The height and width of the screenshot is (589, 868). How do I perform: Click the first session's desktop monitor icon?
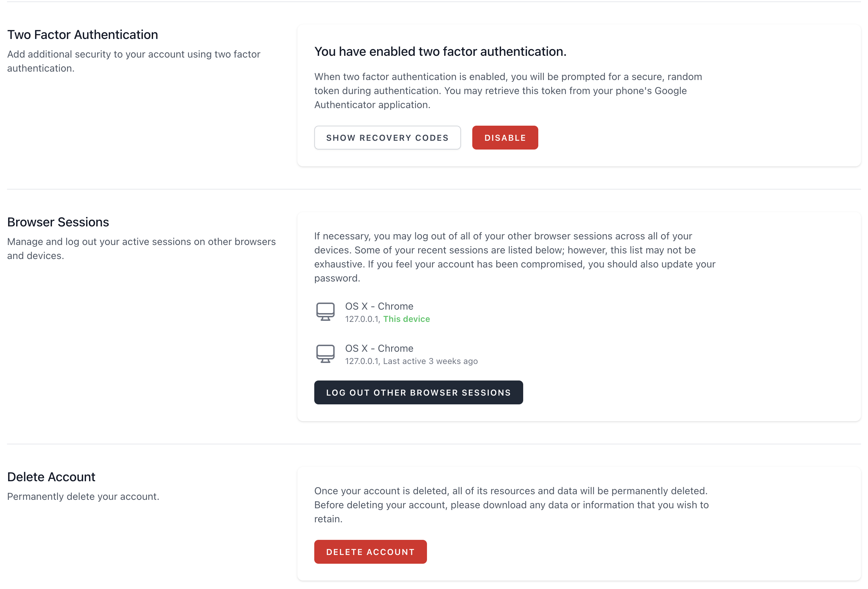click(325, 312)
